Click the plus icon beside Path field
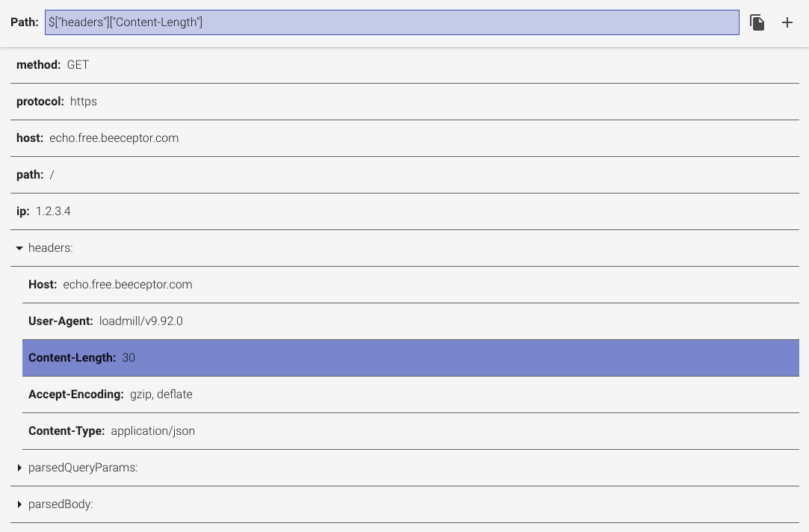This screenshot has width=809, height=532. point(787,22)
